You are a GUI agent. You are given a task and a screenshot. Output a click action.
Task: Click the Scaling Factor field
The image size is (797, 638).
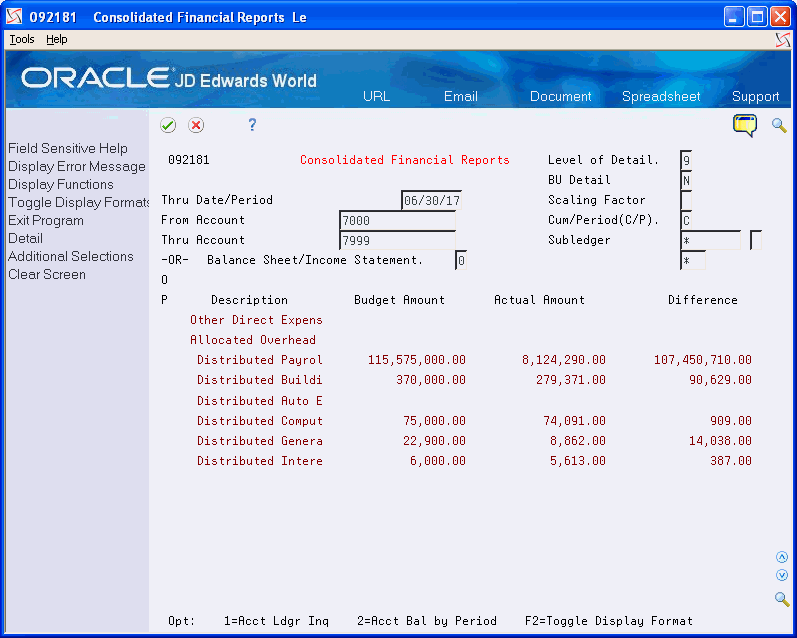(686, 200)
